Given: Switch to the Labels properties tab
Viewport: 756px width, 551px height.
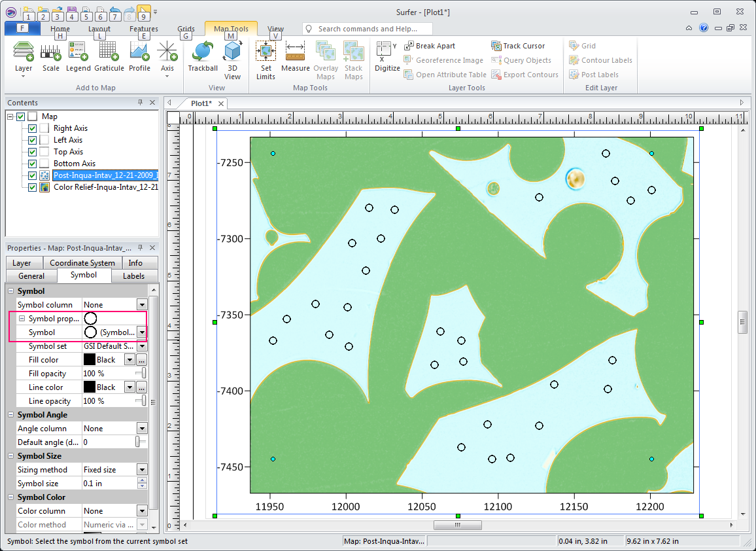Looking at the screenshot, I should (133, 276).
